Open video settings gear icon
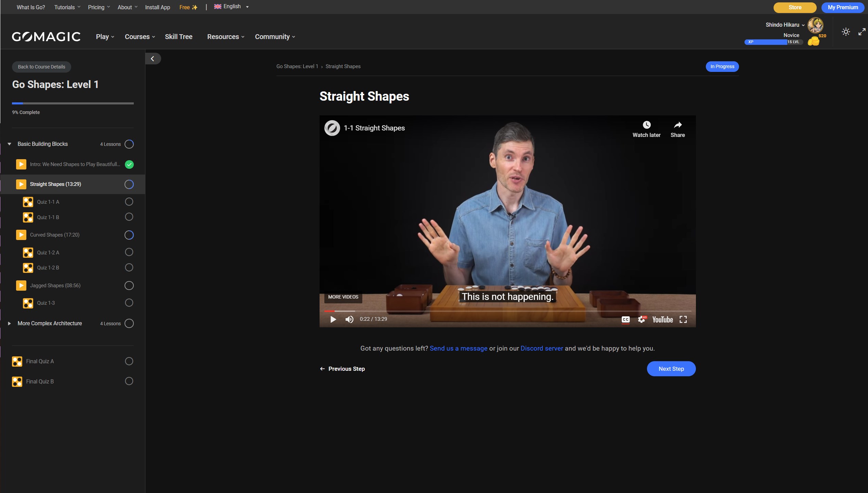The width and height of the screenshot is (868, 493). (x=642, y=319)
